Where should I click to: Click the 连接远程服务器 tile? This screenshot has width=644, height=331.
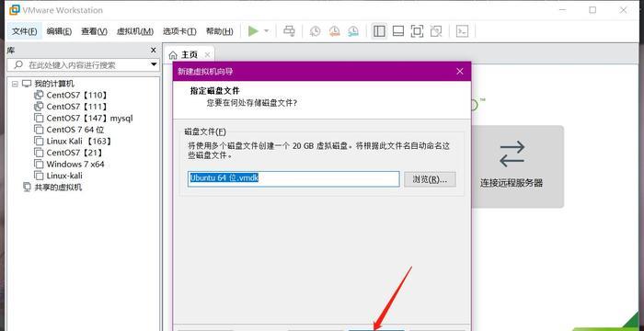pyautogui.click(x=512, y=166)
